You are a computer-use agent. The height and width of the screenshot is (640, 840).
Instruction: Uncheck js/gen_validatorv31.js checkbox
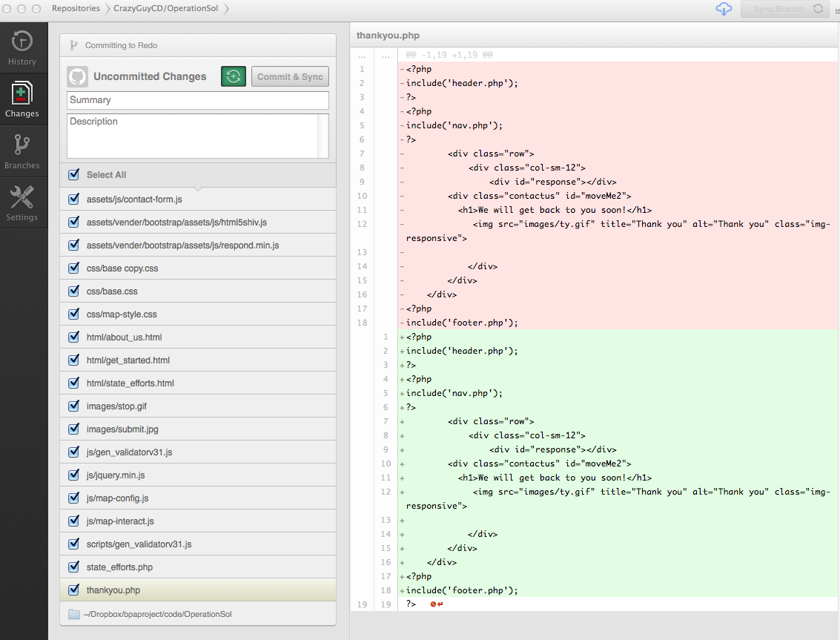pos(74,452)
